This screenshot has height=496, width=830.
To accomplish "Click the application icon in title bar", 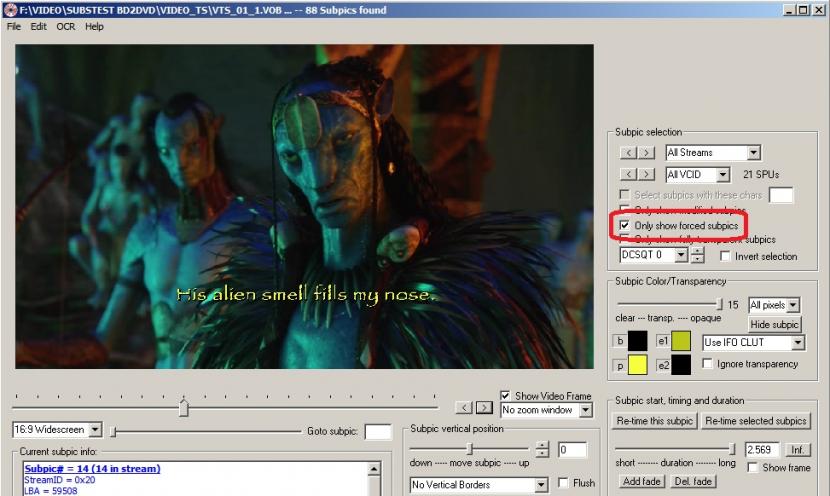I will coord(10,10).
